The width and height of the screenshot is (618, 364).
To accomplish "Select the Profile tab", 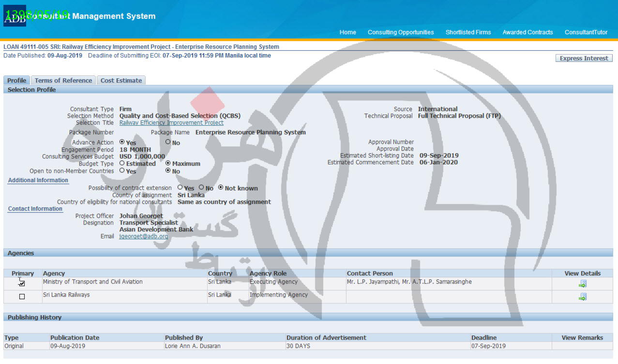I will (x=17, y=80).
